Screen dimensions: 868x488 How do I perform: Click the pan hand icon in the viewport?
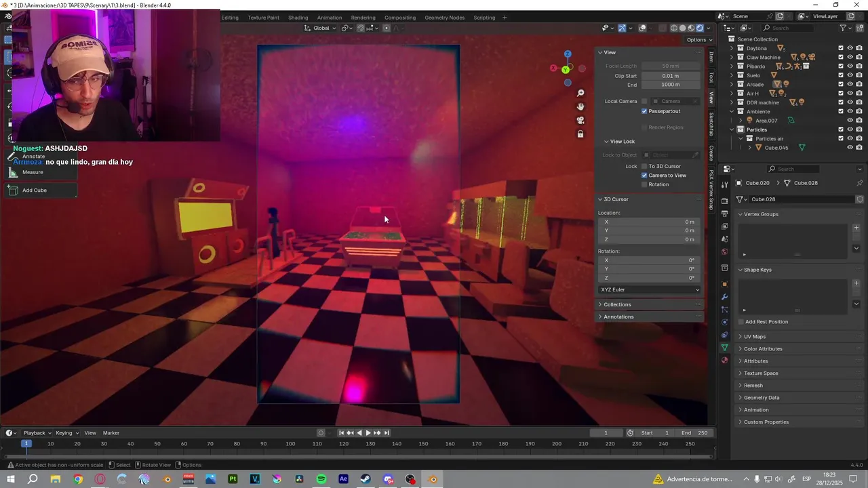[x=580, y=106]
